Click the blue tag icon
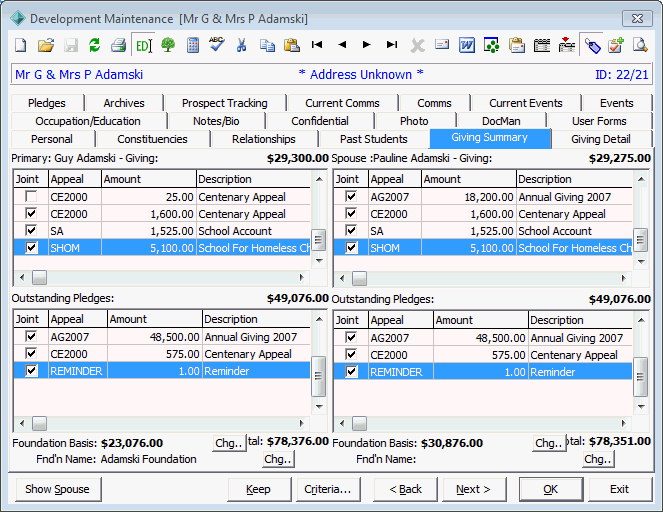 tap(592, 45)
